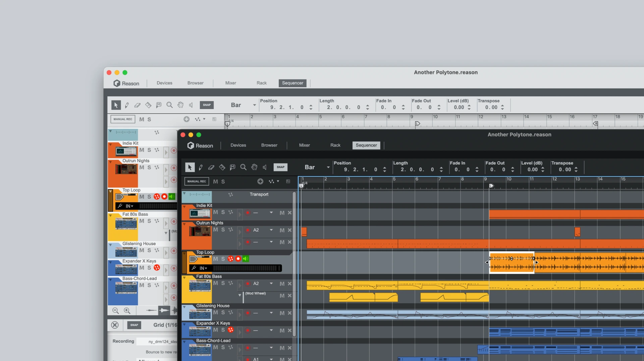Collapse the Outrun Nights track disclosure triangle
The height and width of the screenshot is (361, 644).
[x=185, y=223]
